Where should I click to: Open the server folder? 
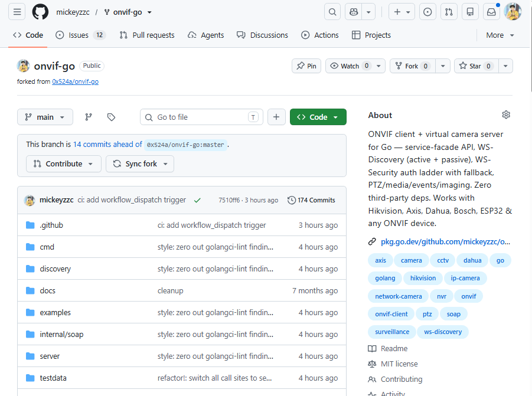pos(50,356)
